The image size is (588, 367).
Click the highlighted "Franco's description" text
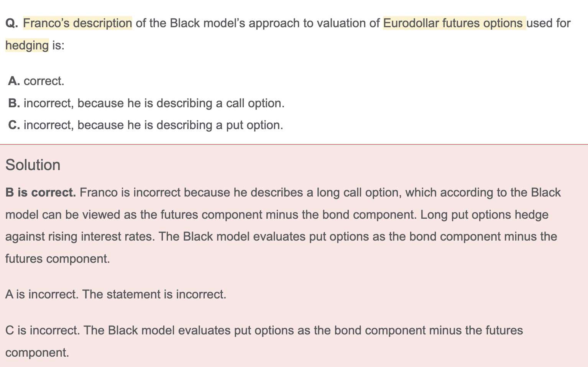coord(77,23)
